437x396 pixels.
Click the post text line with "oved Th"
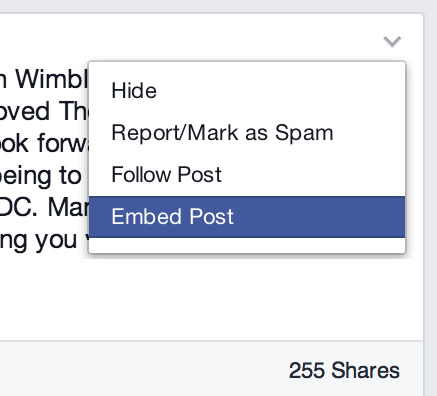[44, 111]
